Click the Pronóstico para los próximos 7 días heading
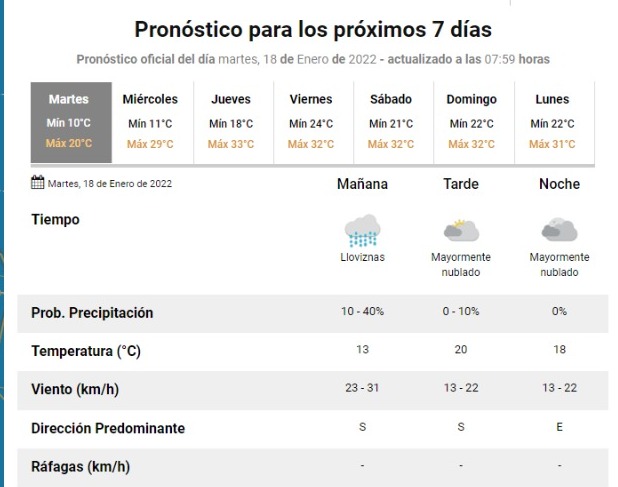 click(312, 29)
